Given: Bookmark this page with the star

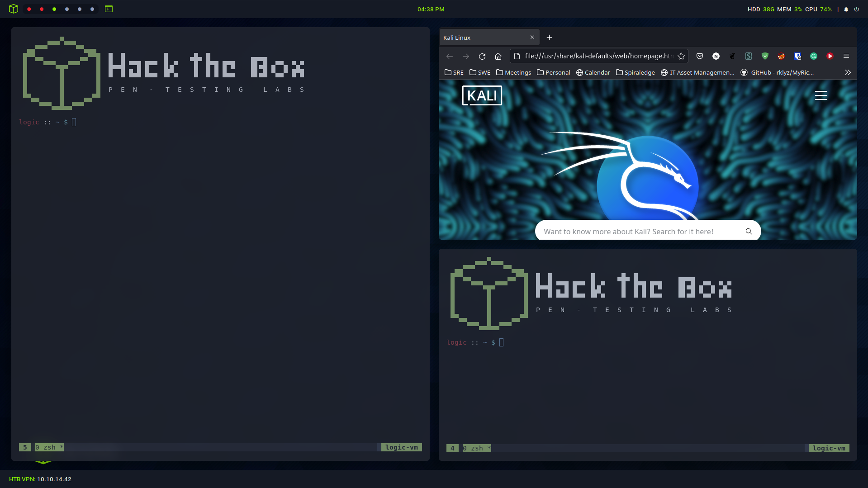Looking at the screenshot, I should [x=681, y=56].
